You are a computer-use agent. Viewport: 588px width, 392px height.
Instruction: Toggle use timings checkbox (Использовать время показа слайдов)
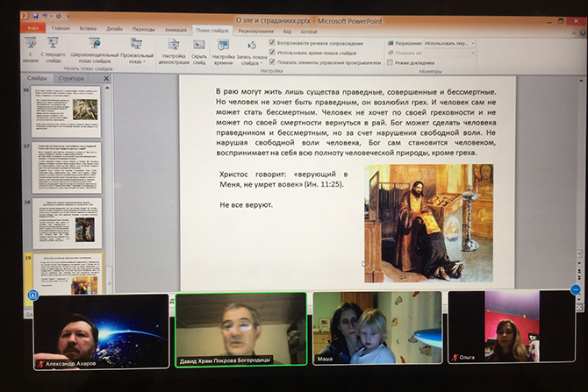[x=272, y=53]
